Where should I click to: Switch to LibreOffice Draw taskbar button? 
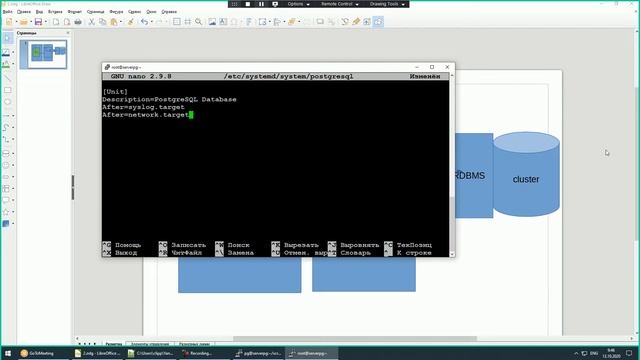97,353
